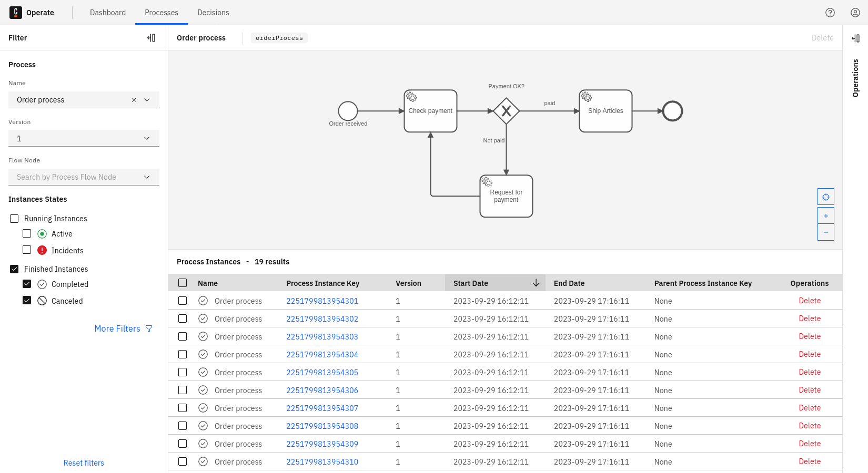Open the Flow Node search dropdown
The height and width of the screenshot is (473, 868).
click(x=147, y=177)
